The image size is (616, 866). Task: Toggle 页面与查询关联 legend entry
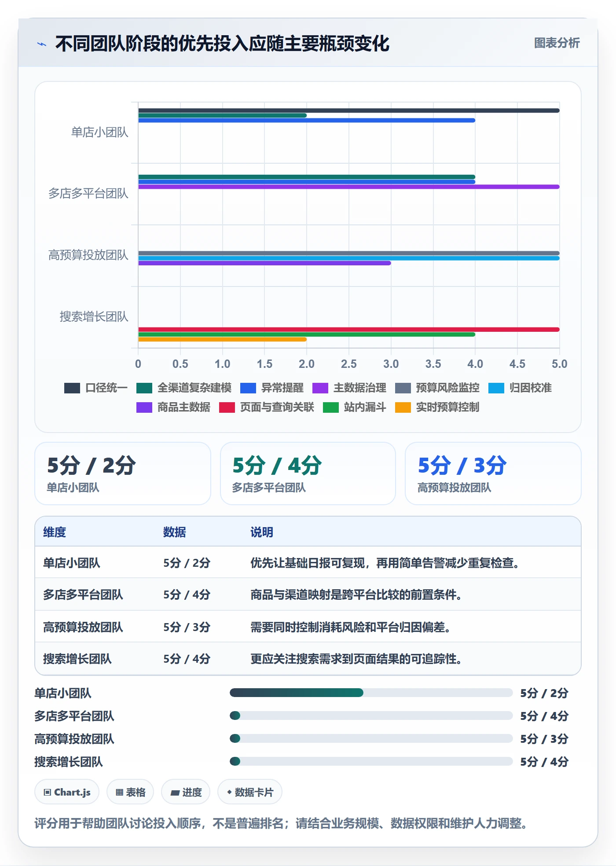pos(267,407)
